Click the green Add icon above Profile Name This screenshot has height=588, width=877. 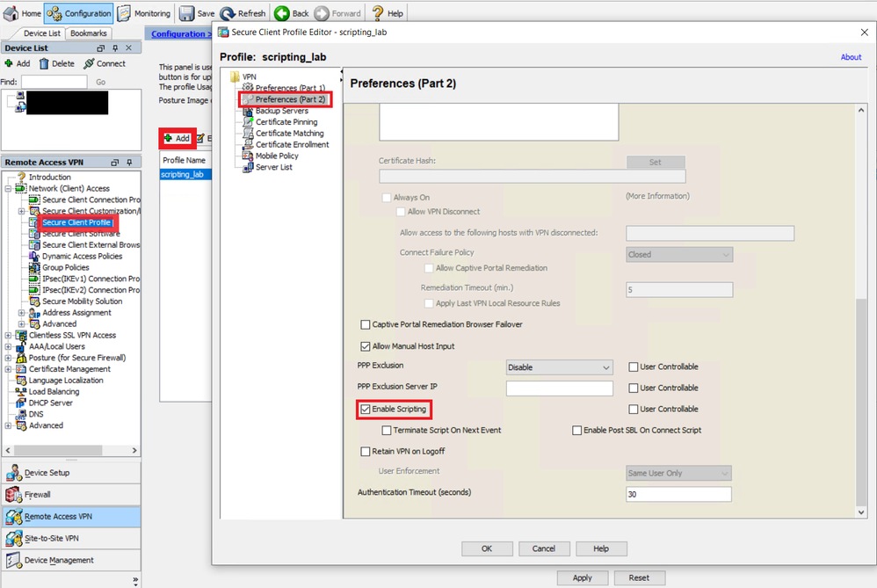[x=177, y=138]
